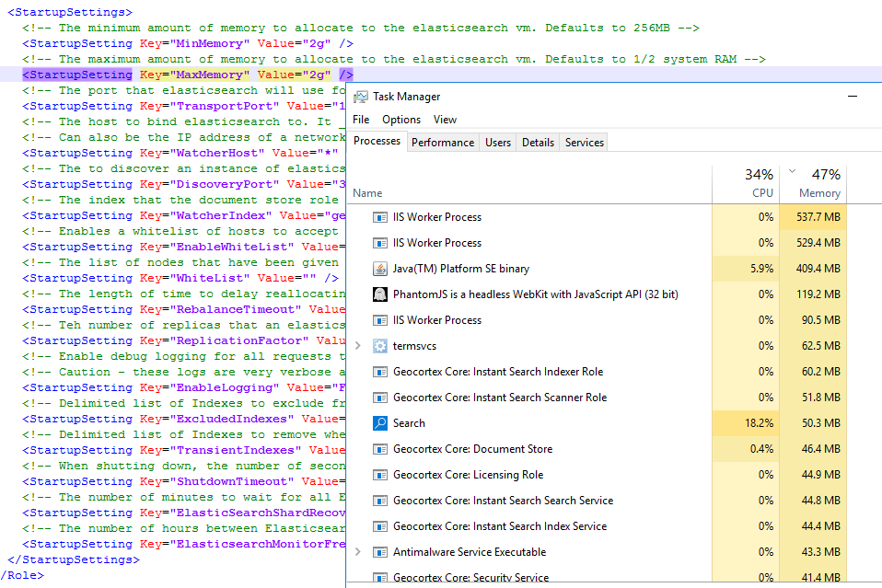This screenshot has width=882, height=588.
Task: Click the Antimalware Service Executable icon
Action: click(x=380, y=552)
